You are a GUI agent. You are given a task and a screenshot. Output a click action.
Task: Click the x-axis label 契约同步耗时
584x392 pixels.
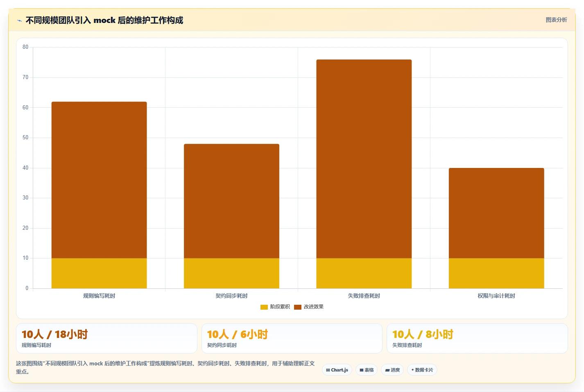coord(231,296)
